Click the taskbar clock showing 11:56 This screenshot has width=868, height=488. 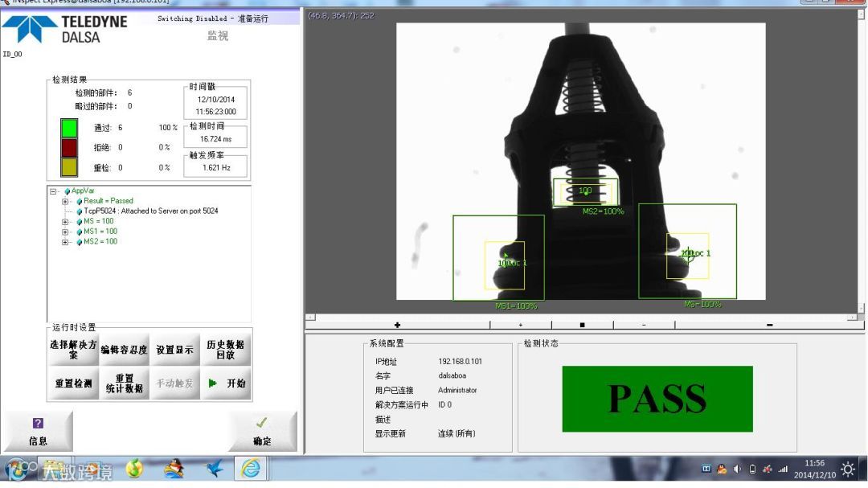pyautogui.click(x=814, y=463)
